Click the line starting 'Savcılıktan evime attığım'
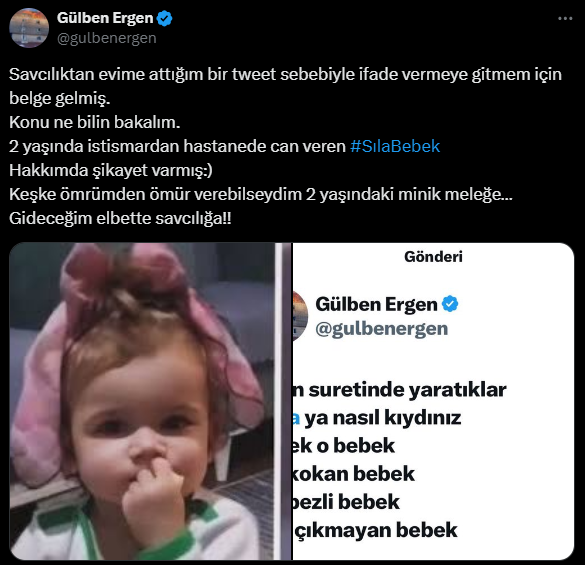This screenshot has height=565, width=585. (285, 74)
